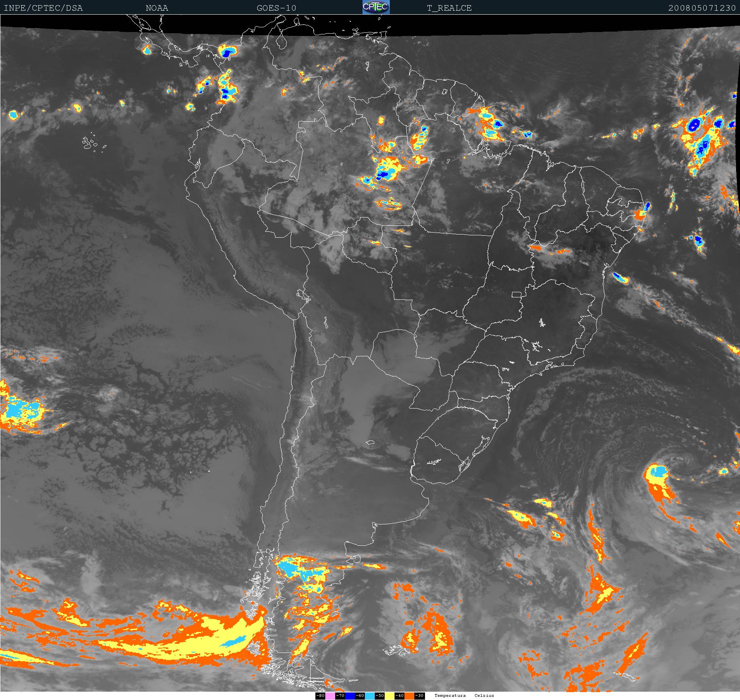740x700 pixels.
Task: Click the -80 legend value
Action: click(321, 696)
